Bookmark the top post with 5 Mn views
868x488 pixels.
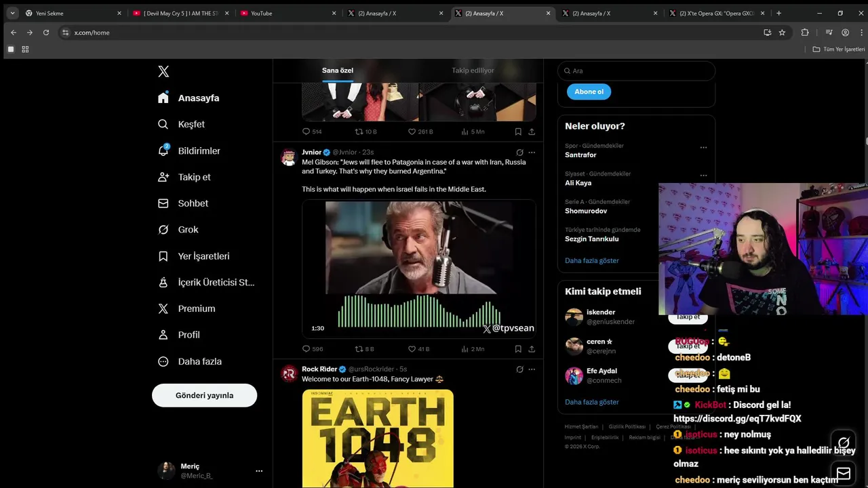[518, 131]
